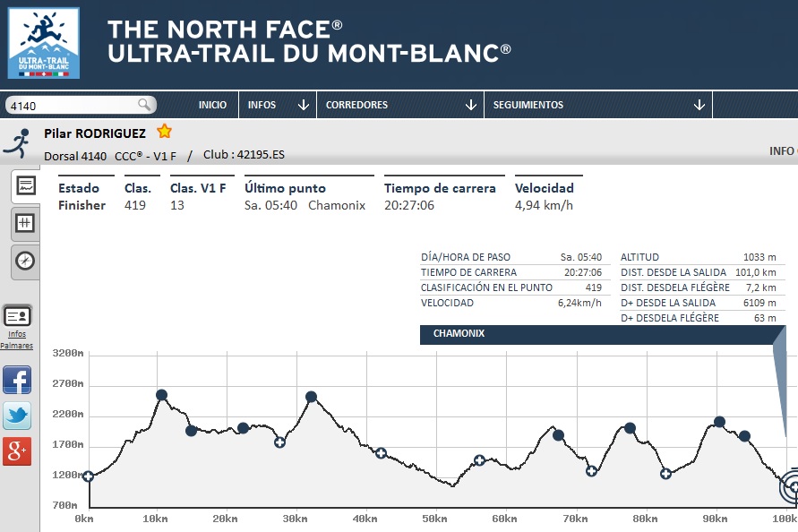798x532 pixels.
Task: Share on Facebook
Action: [17, 380]
